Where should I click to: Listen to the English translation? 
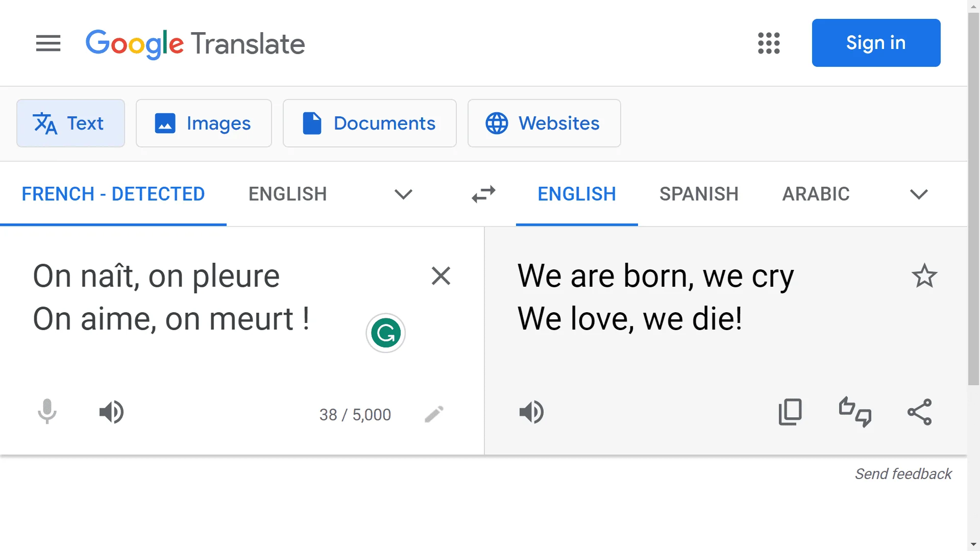click(531, 412)
